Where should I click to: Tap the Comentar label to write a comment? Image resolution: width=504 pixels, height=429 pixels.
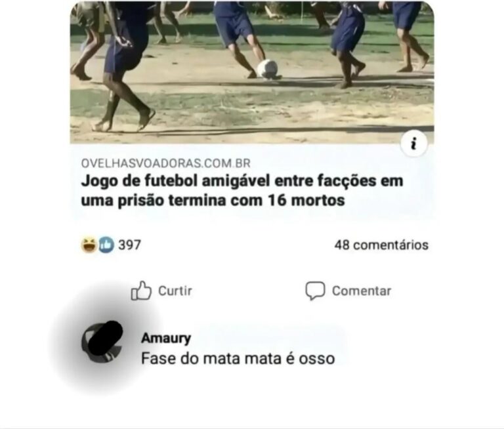pyautogui.click(x=362, y=291)
